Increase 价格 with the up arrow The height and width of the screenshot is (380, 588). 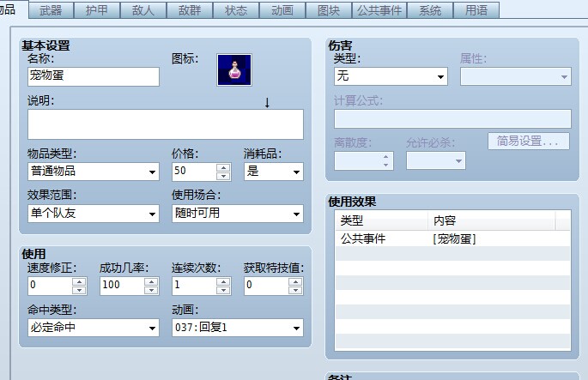pyautogui.click(x=223, y=167)
